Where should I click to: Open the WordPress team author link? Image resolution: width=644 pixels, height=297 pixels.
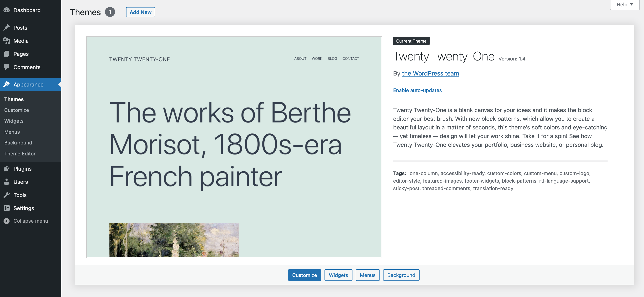(x=430, y=73)
